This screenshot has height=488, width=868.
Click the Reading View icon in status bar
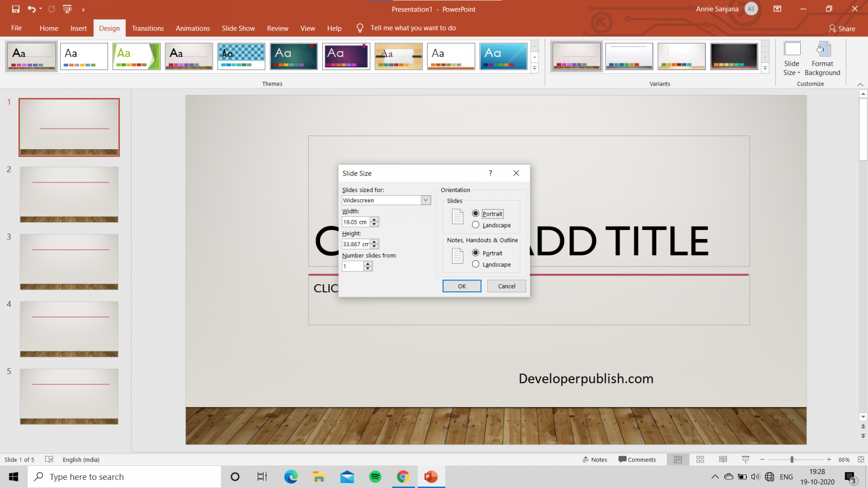(x=723, y=459)
